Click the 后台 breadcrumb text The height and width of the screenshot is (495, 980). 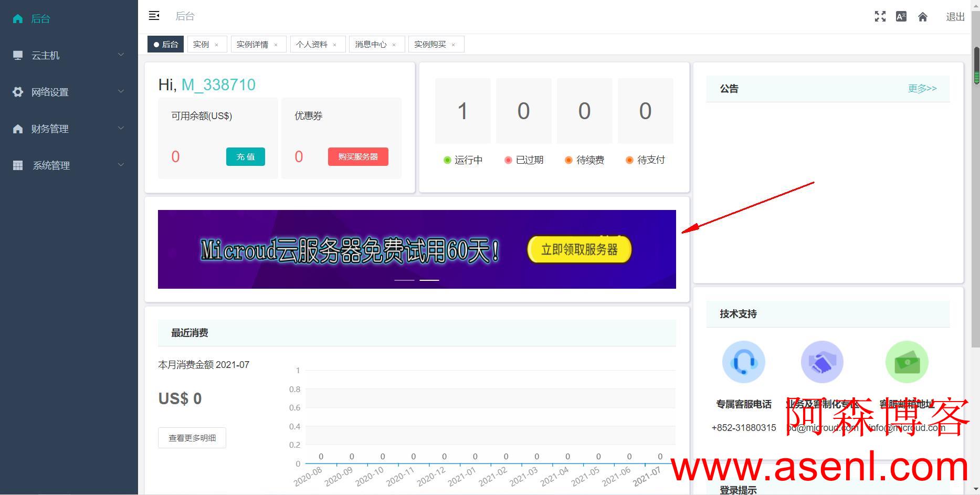[x=185, y=16]
